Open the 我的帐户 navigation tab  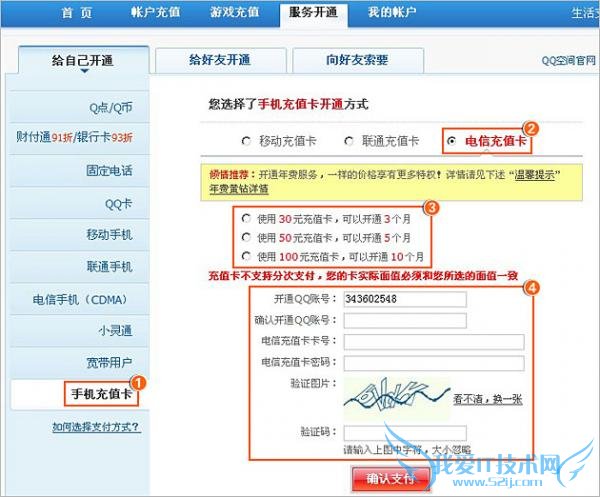pyautogui.click(x=392, y=12)
